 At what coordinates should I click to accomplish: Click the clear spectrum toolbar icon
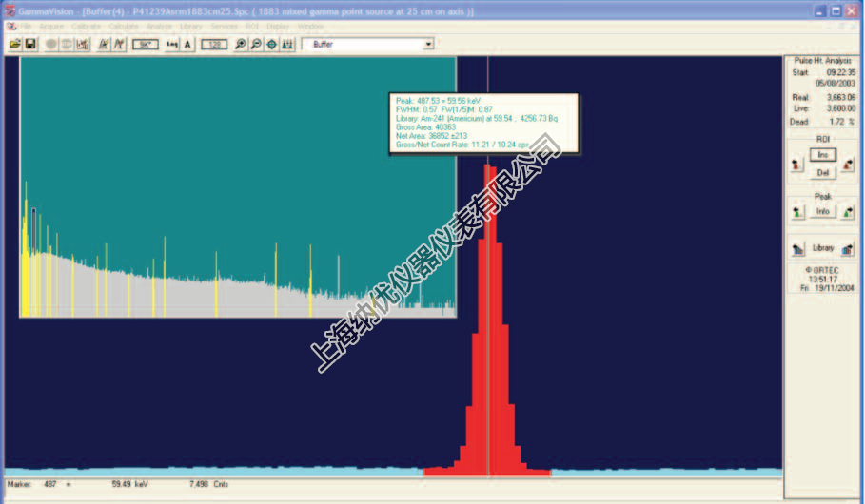tap(82, 44)
